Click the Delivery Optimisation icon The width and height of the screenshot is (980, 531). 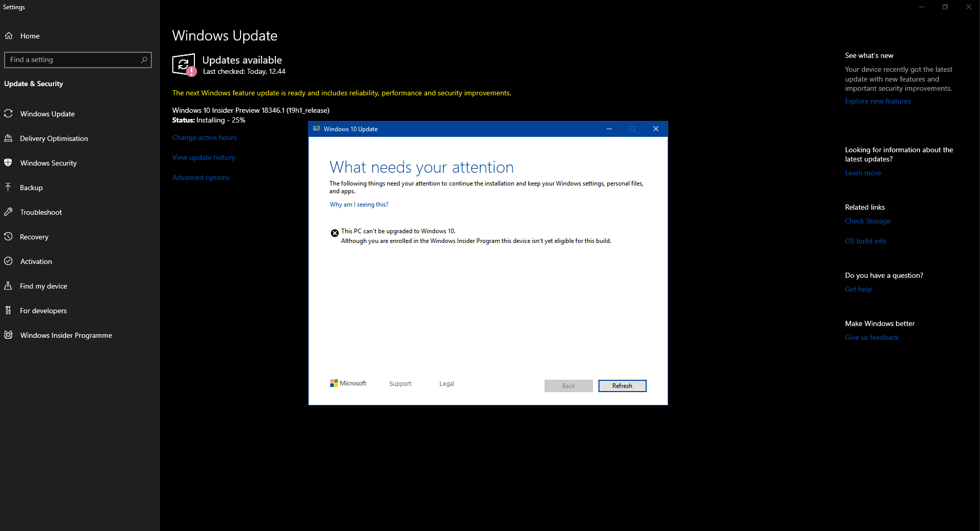click(x=8, y=138)
